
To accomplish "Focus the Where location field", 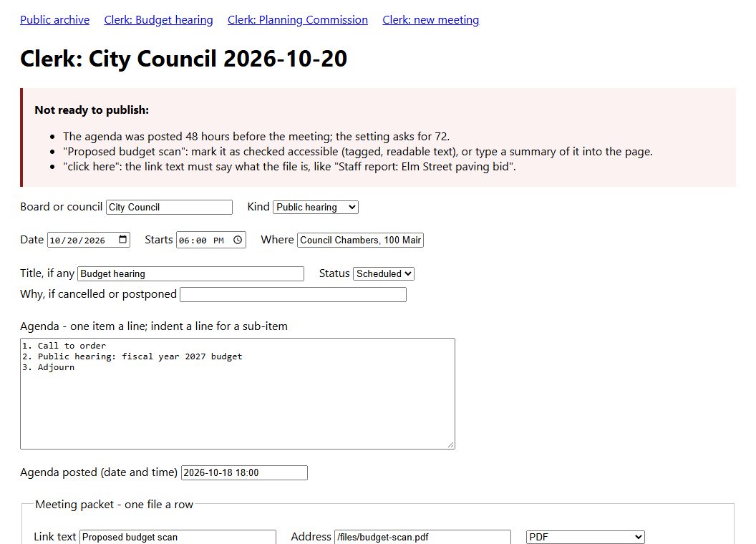I will (x=360, y=240).
